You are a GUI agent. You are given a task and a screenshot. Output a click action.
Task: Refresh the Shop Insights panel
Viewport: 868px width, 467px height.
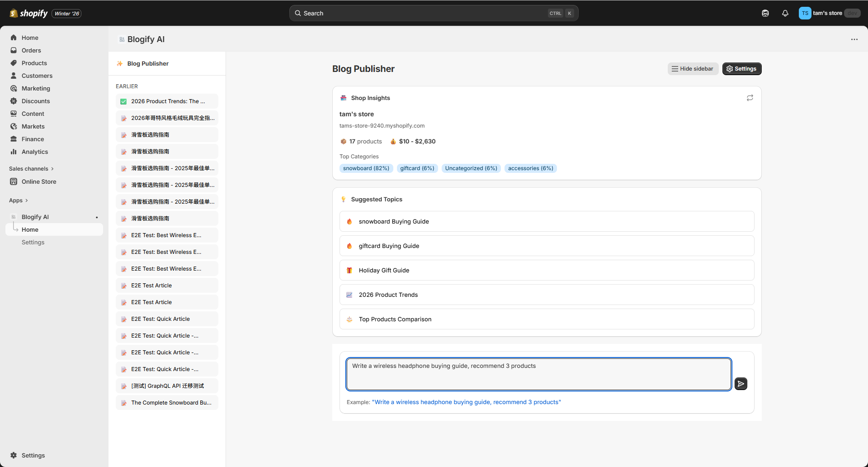tap(750, 97)
